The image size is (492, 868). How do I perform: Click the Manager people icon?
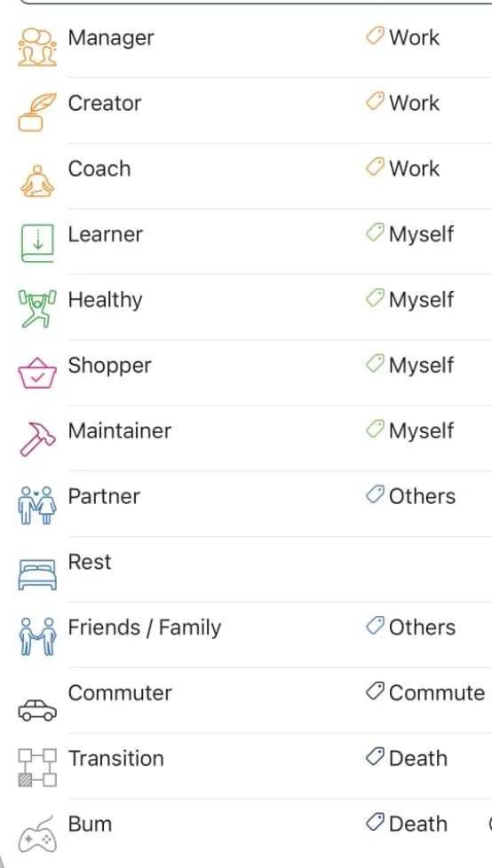click(x=37, y=46)
